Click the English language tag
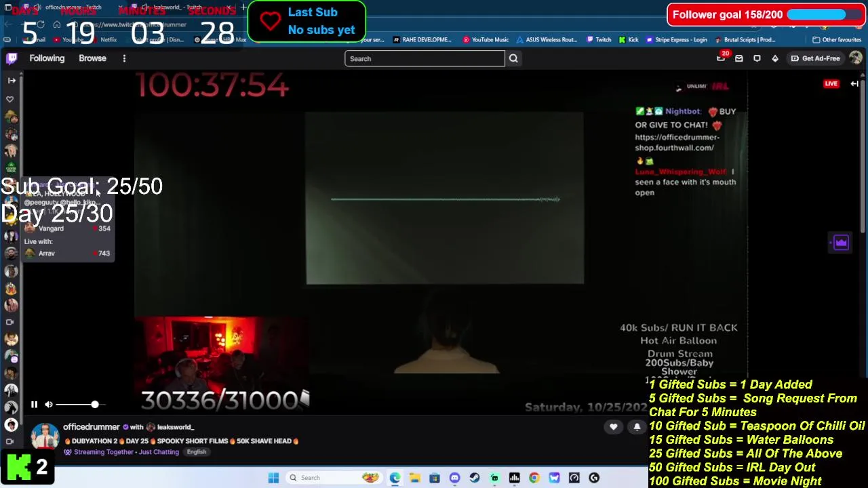 point(197,452)
